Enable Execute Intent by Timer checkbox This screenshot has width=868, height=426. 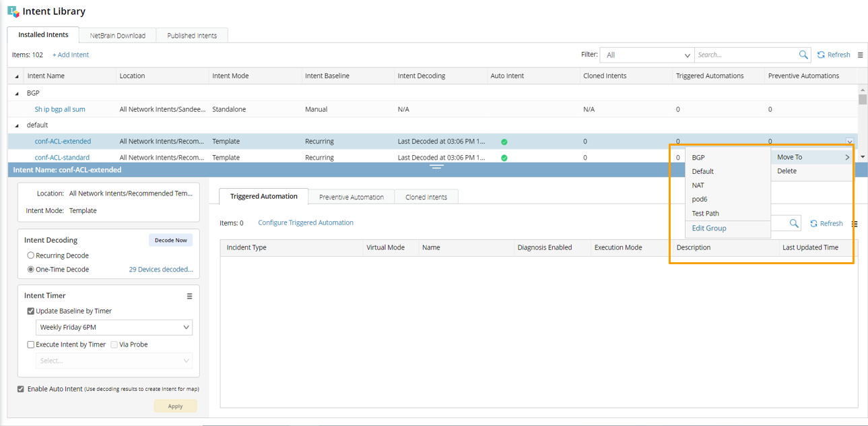31,344
